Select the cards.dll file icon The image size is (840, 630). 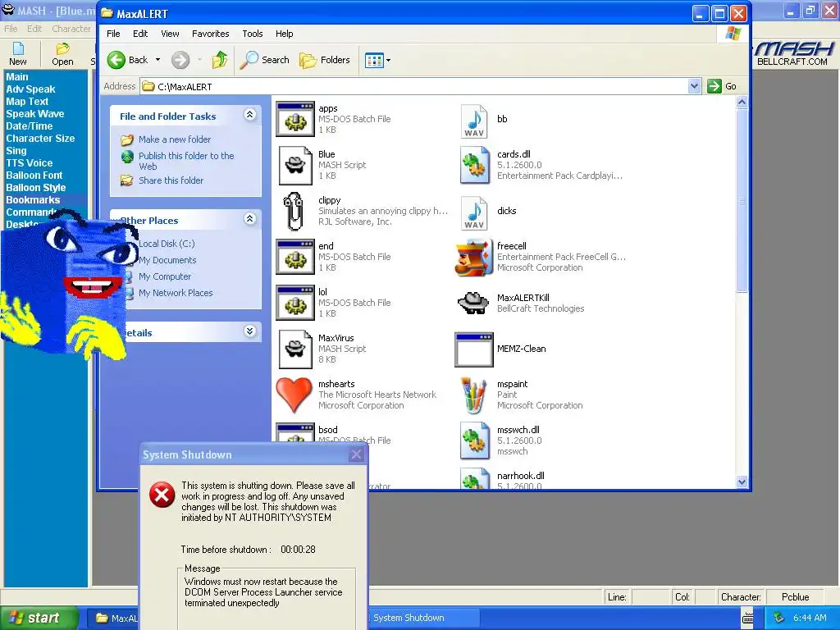pos(473,165)
